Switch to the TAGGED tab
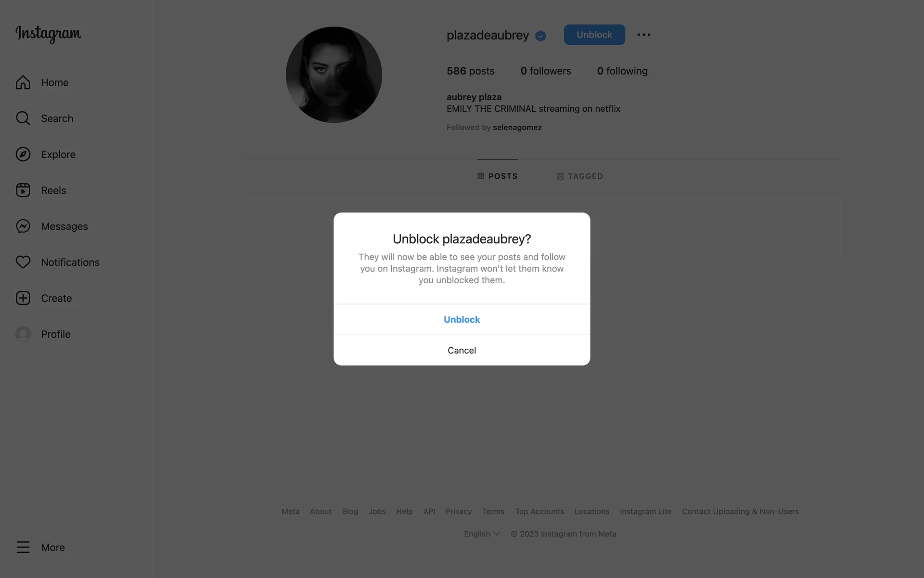The width and height of the screenshot is (924, 578). pos(580,176)
